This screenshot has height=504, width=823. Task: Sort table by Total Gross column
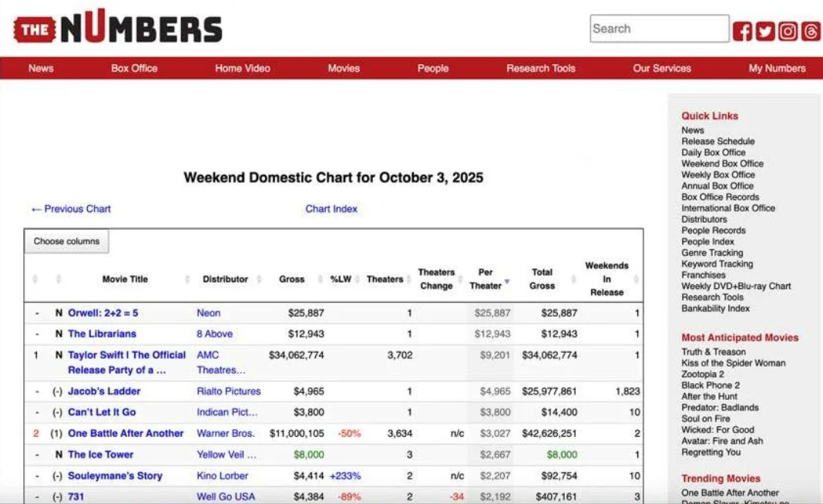coord(543,279)
